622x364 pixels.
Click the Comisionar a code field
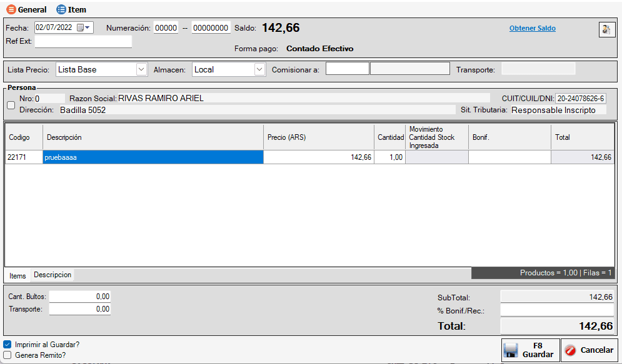click(347, 69)
